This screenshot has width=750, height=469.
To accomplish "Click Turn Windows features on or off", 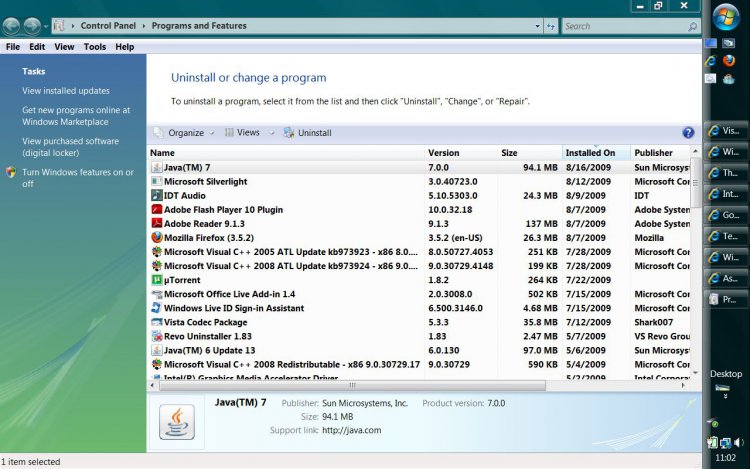I will pyautogui.click(x=78, y=178).
